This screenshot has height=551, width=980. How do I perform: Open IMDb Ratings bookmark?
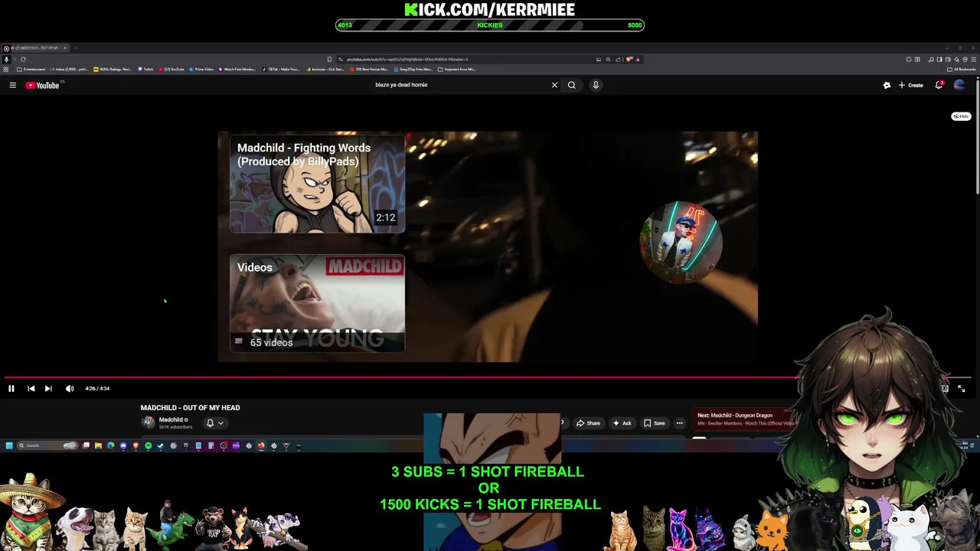[113, 69]
